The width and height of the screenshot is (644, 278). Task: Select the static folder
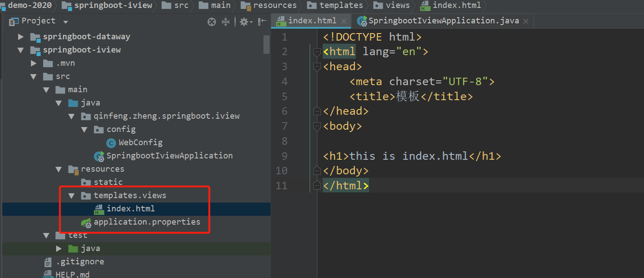pyautogui.click(x=108, y=182)
